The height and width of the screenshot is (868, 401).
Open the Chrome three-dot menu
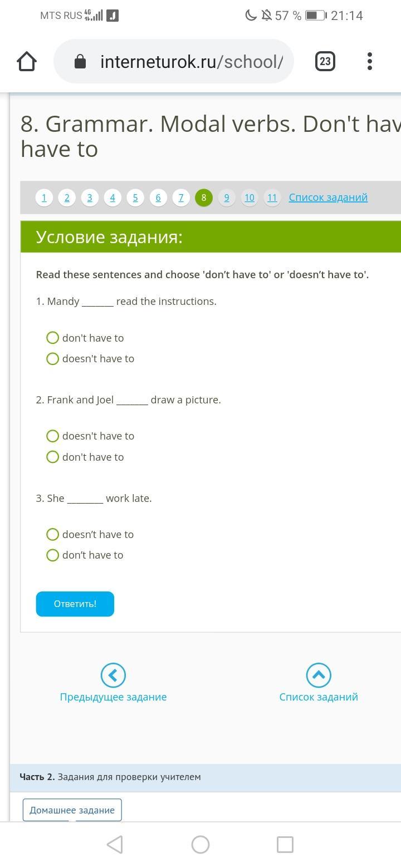tap(370, 61)
